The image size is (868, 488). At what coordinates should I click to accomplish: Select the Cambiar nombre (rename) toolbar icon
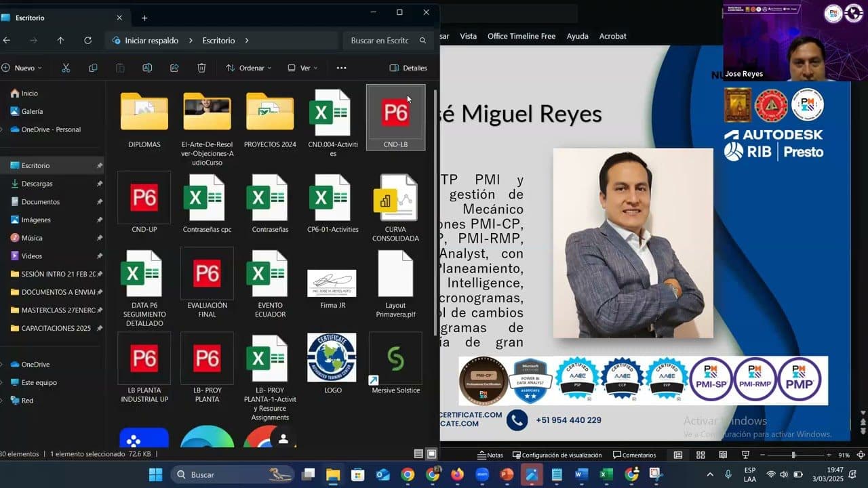(x=147, y=68)
